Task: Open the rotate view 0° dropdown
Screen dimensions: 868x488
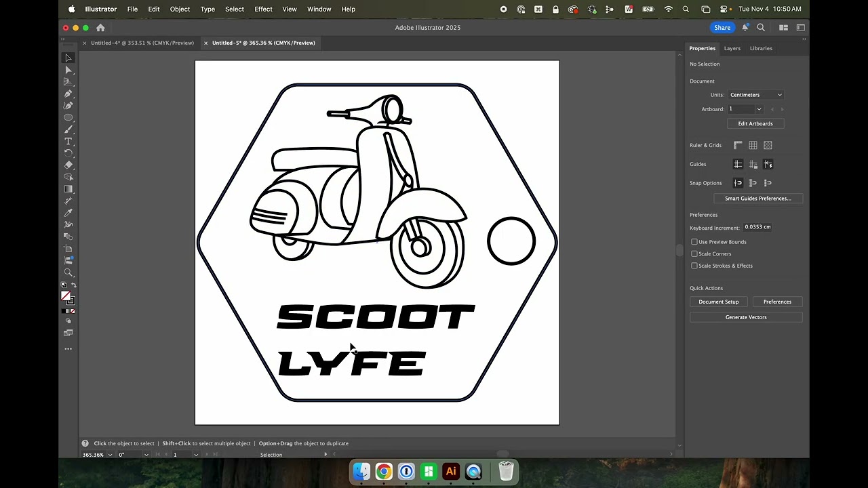Action: click(x=146, y=455)
